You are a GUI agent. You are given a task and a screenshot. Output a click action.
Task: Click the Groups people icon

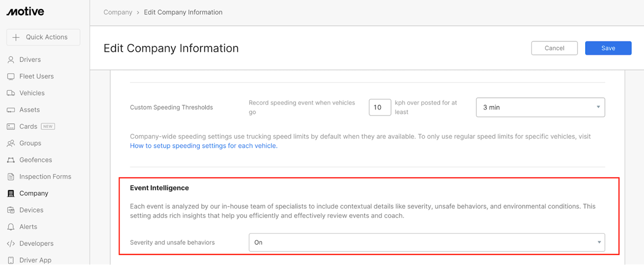(x=11, y=143)
